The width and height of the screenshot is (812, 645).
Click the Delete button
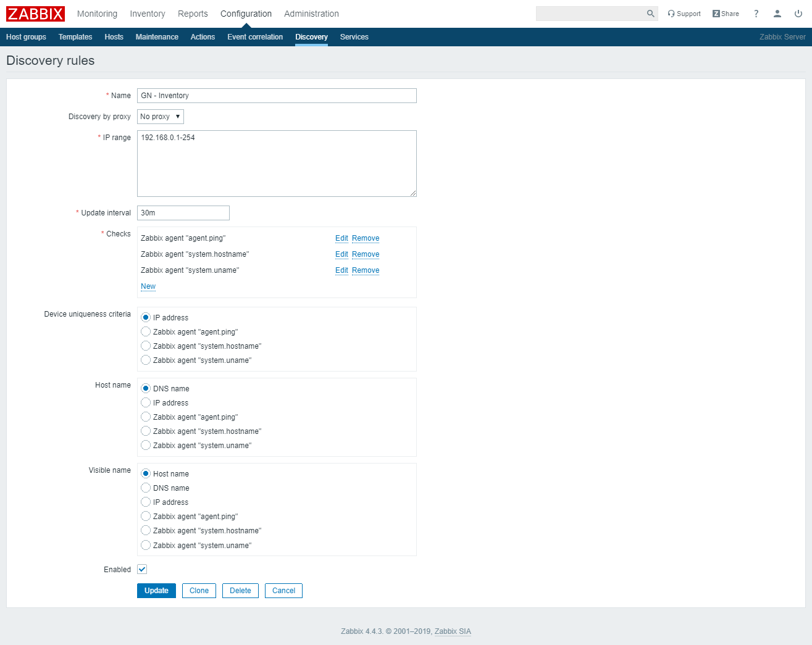click(x=240, y=591)
